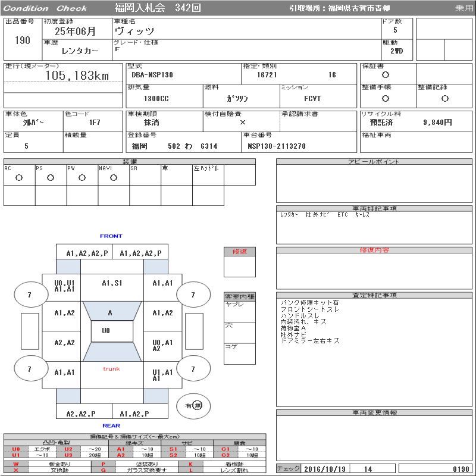The image size is (476, 476).
Task: Click the rear-right wheel circle marked 7
Action: 193,369
